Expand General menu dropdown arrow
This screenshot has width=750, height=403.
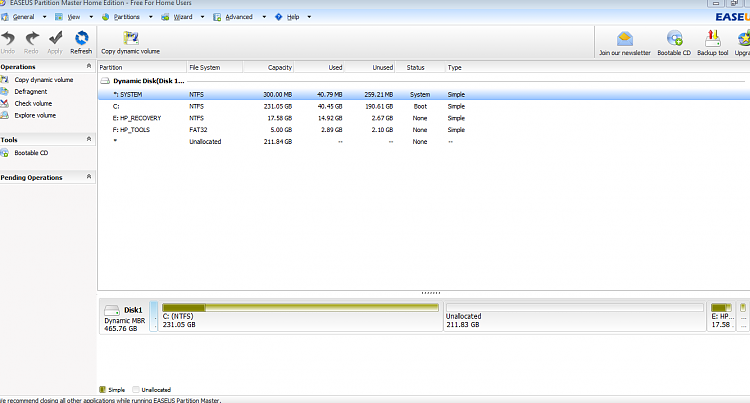tap(44, 17)
